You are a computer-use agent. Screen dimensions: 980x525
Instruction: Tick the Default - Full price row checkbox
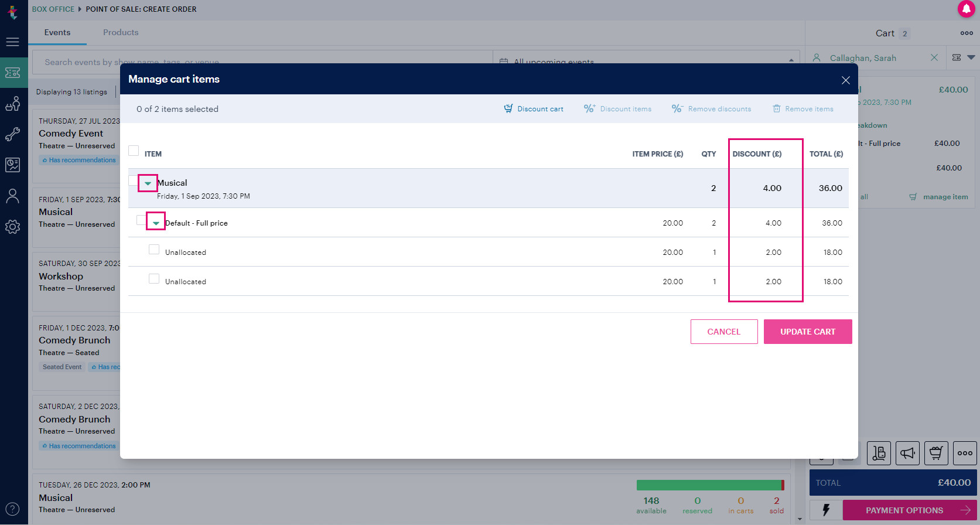point(141,220)
